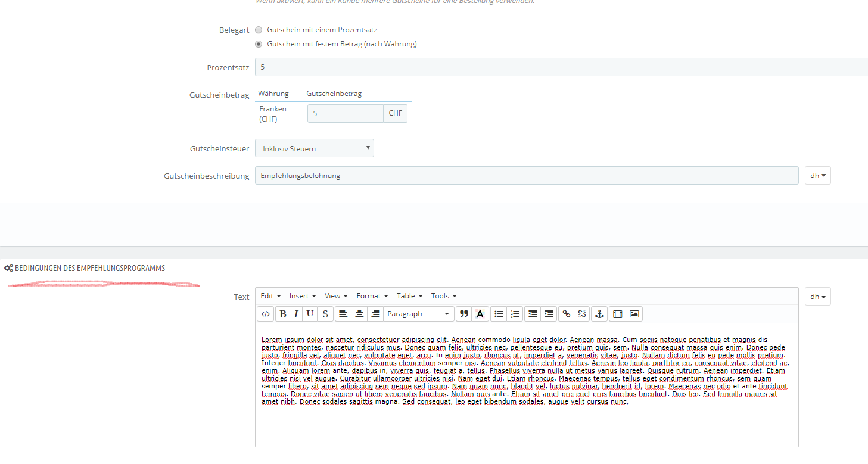This screenshot has width=868, height=464.
Task: Open the text color picker
Action: 480,314
